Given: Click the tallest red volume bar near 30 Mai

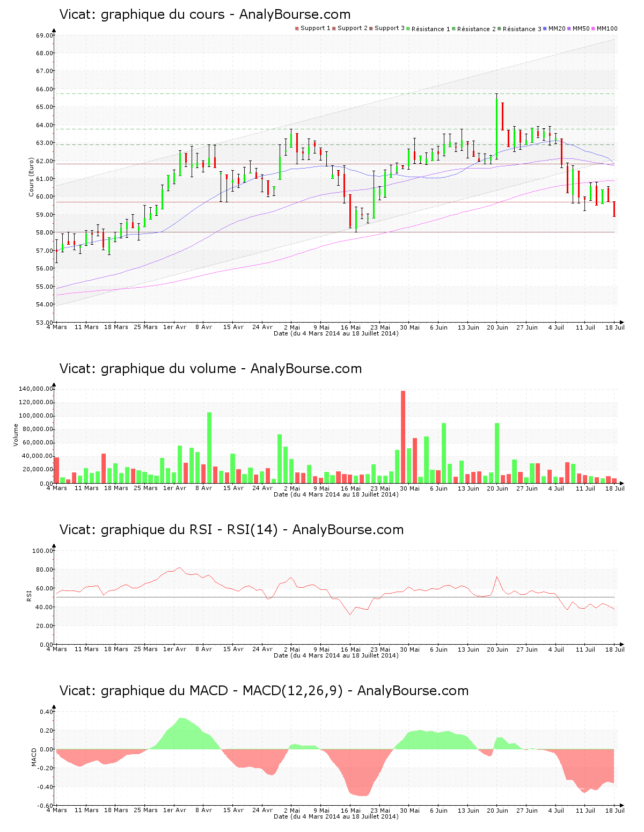Looking at the screenshot, I should click(x=403, y=437).
